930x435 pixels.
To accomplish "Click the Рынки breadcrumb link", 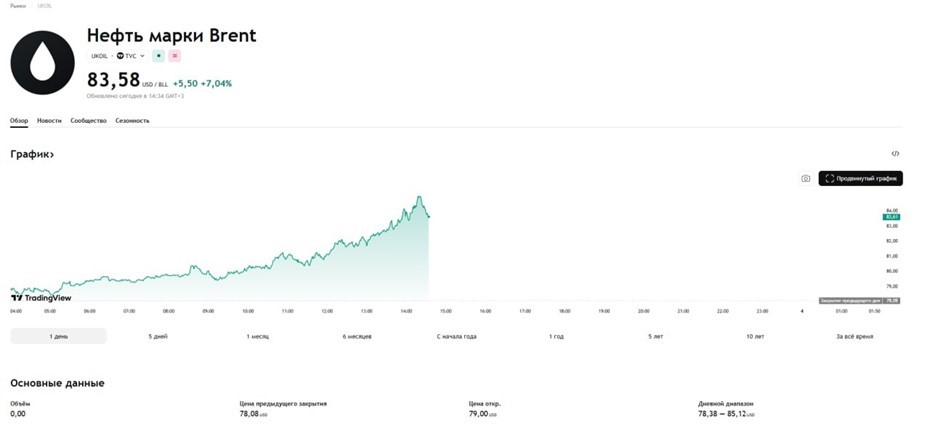I will (x=18, y=6).
